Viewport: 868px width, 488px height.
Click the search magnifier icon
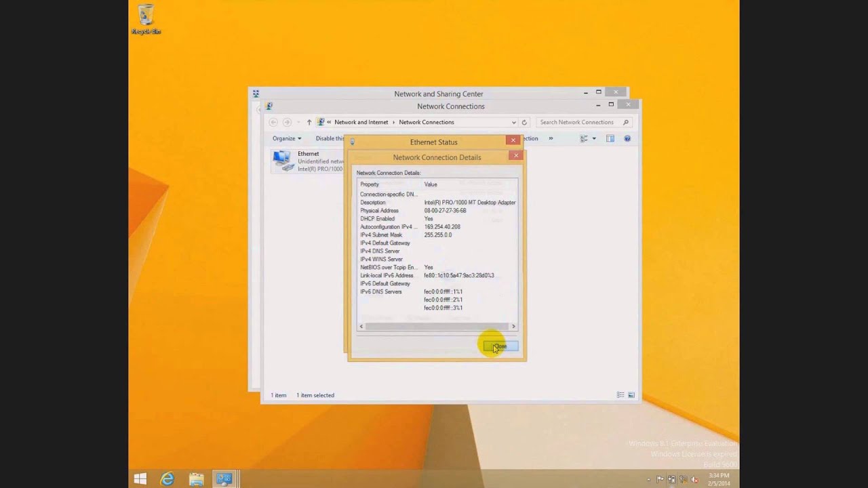tap(625, 122)
